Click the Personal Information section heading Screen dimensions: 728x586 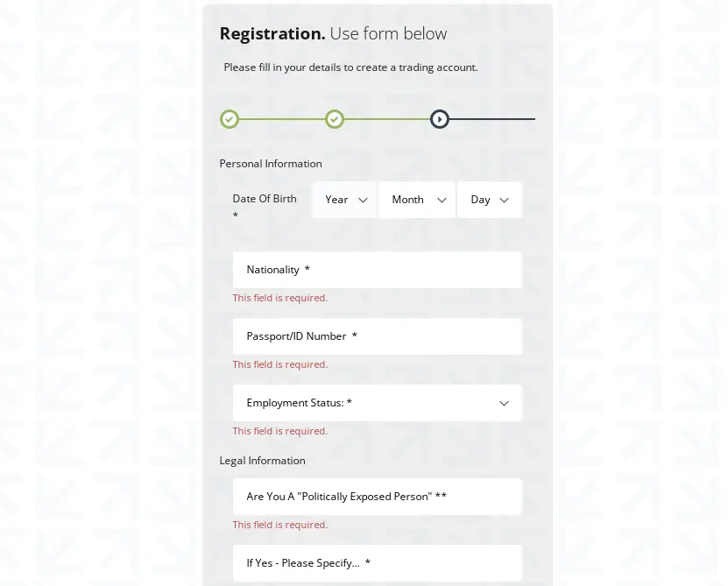(x=271, y=164)
